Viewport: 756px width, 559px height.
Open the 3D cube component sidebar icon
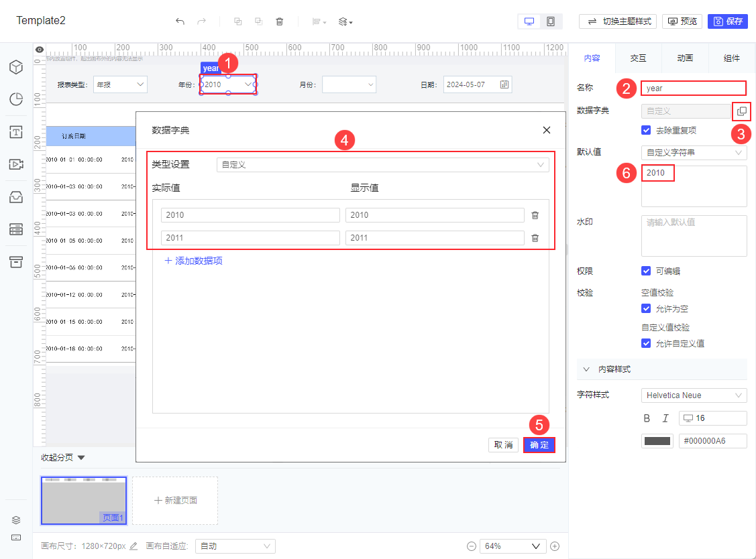point(16,67)
